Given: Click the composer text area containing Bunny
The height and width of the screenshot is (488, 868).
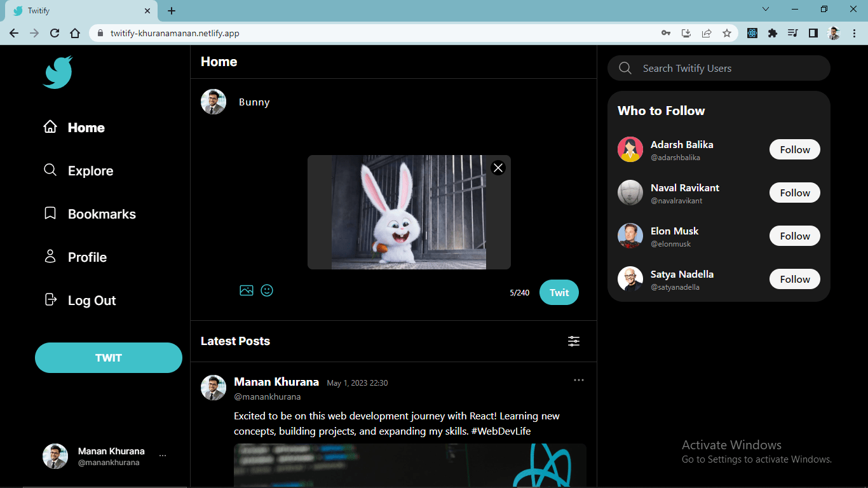Looking at the screenshot, I should (409, 102).
